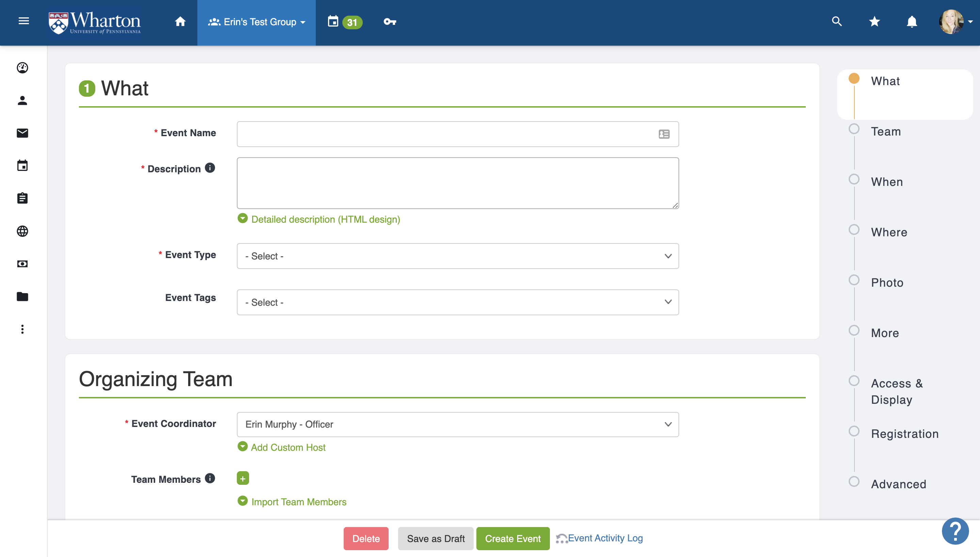Expand Erin's Test Group menu
The height and width of the screenshot is (557, 980).
(257, 22)
